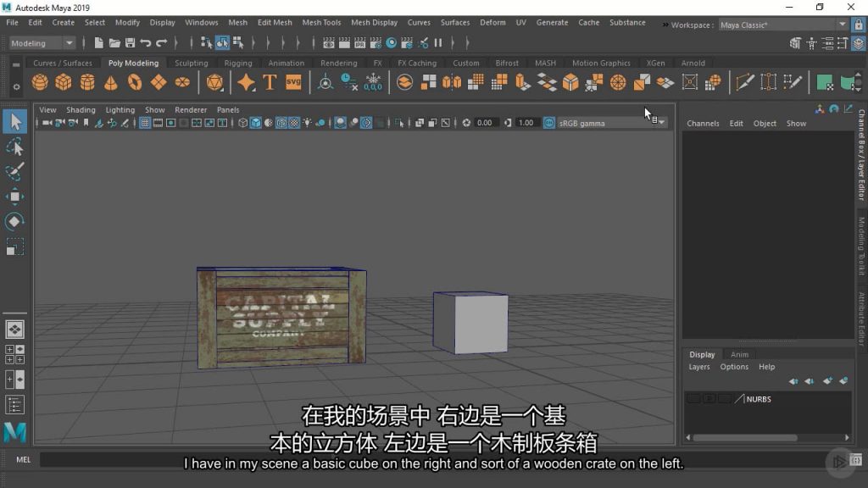Open the viewport Shading menu
868x488 pixels.
(x=81, y=110)
